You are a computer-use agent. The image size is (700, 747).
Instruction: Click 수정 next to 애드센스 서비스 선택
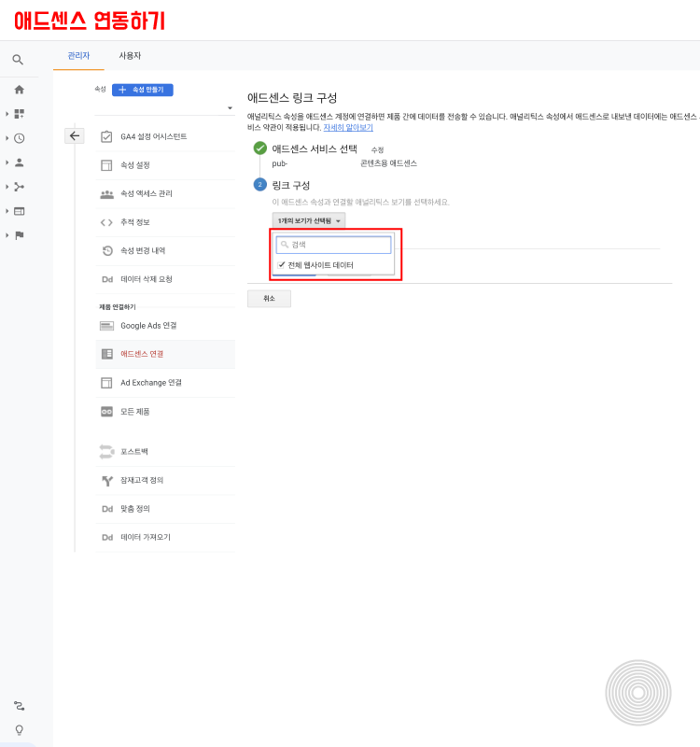[377, 150]
